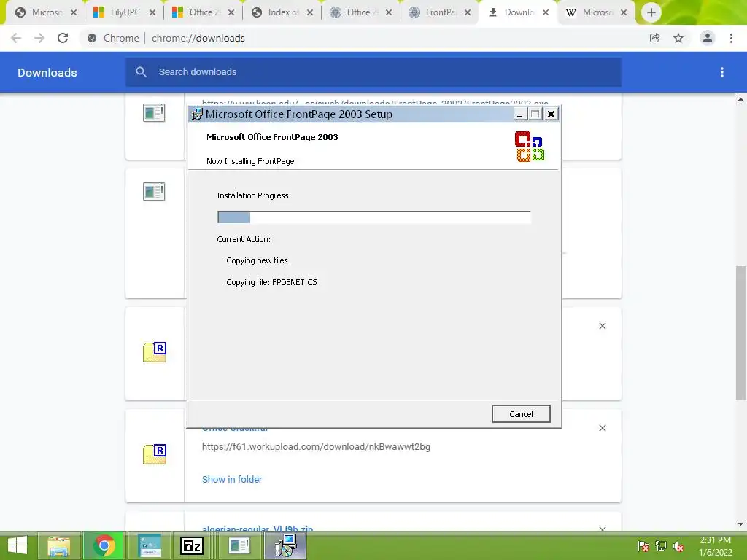
Task: Click the taskbar icon left of 7-Zip
Action: tap(150, 545)
